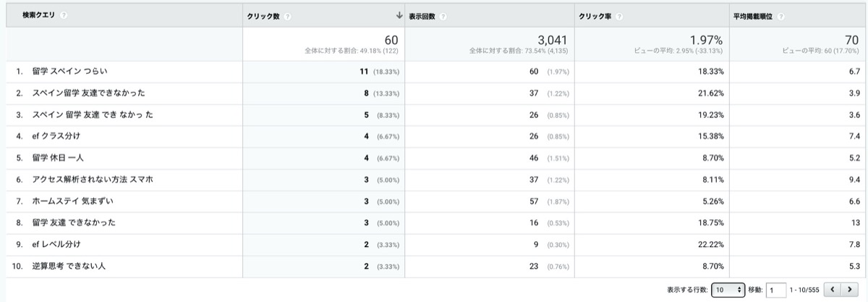This screenshot has height=302, width=868.
Task: Select query ホームステイ 気まずい
Action: pyautogui.click(x=72, y=201)
